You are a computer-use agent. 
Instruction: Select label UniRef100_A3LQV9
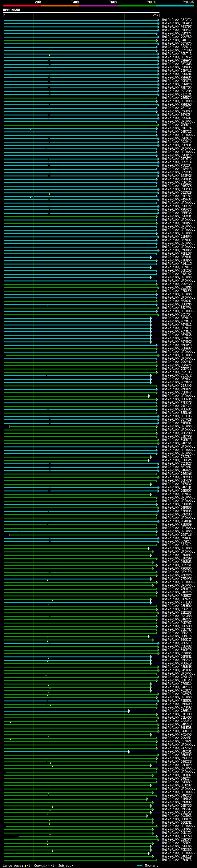pos(177,765)
